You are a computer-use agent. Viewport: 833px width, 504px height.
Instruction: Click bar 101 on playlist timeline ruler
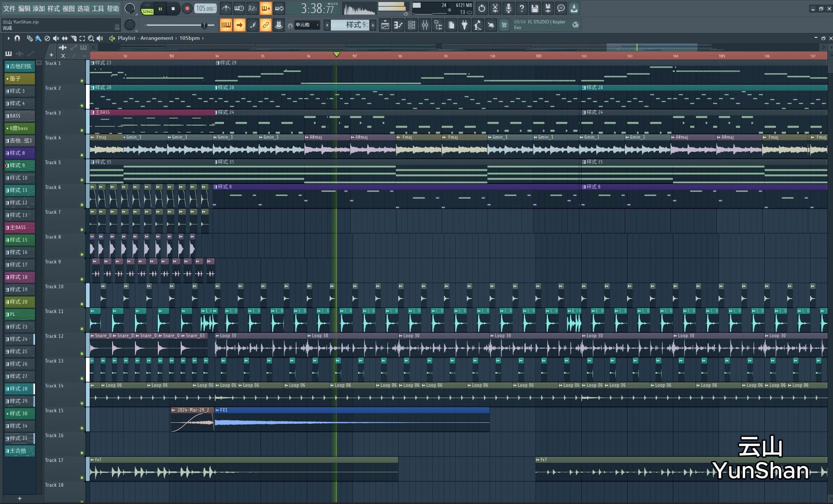(538, 56)
